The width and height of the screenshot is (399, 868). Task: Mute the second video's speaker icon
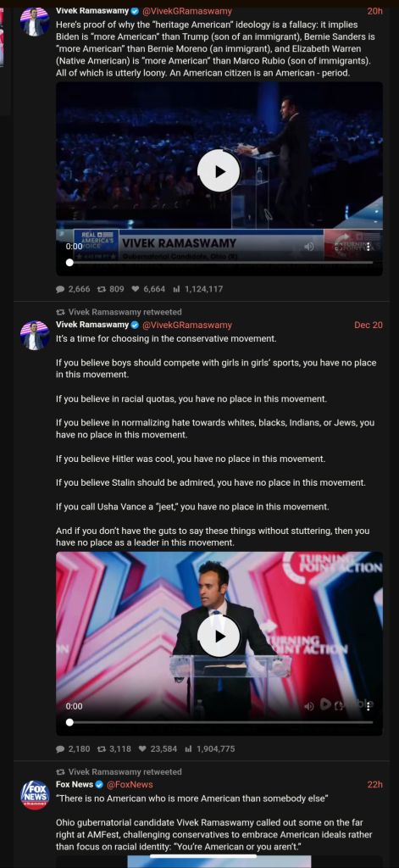pos(309,706)
